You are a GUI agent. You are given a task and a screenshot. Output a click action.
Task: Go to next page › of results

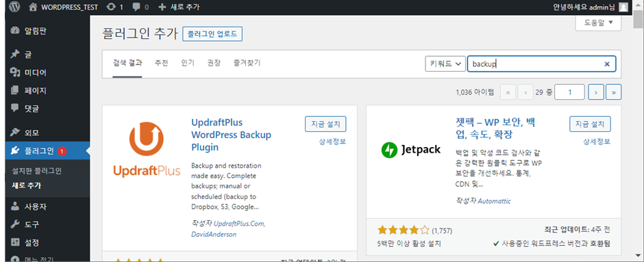pos(596,92)
